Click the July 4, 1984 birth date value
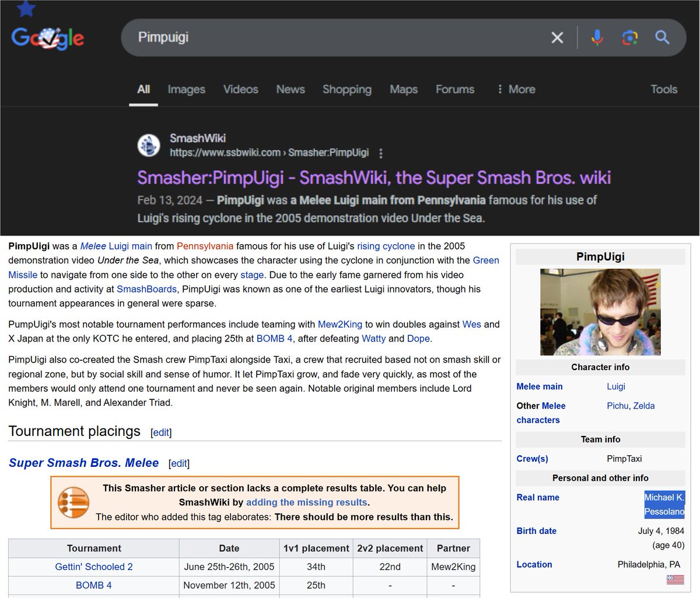Image resolution: width=700 pixels, height=598 pixels. (661, 531)
